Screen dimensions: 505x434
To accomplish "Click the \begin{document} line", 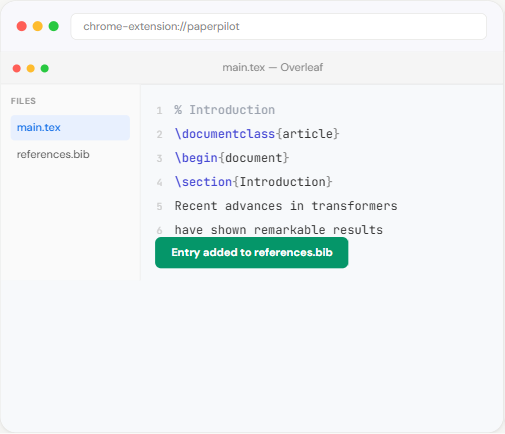I will pos(232,158).
